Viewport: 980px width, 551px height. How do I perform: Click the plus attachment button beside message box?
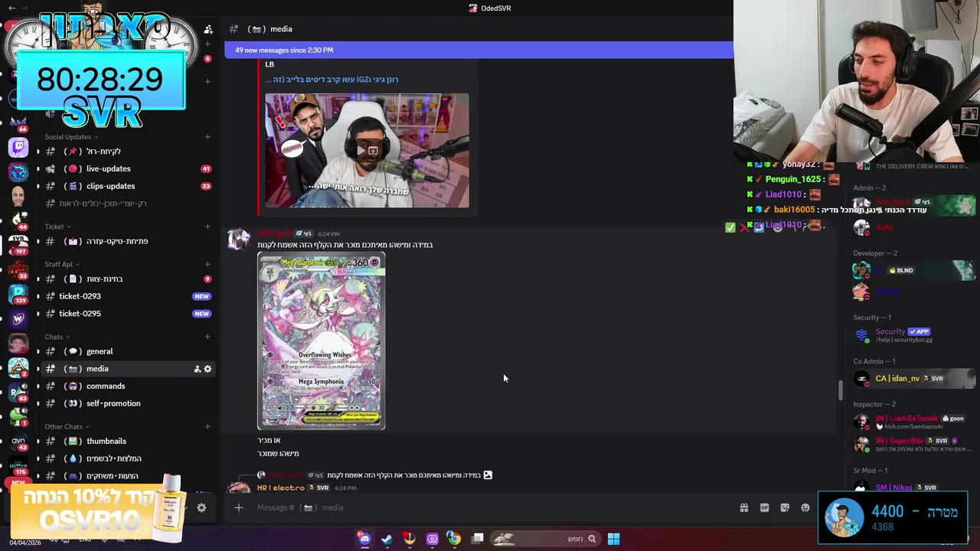(x=238, y=507)
